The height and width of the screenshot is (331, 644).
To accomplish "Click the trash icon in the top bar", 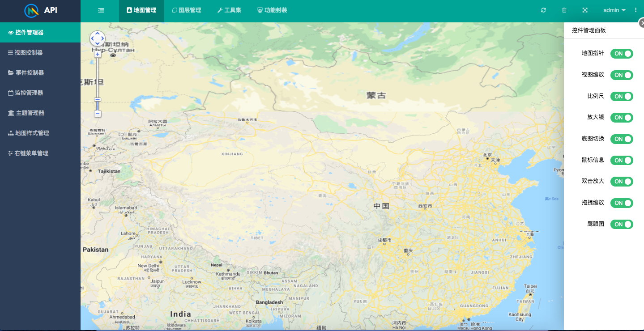I will (564, 10).
